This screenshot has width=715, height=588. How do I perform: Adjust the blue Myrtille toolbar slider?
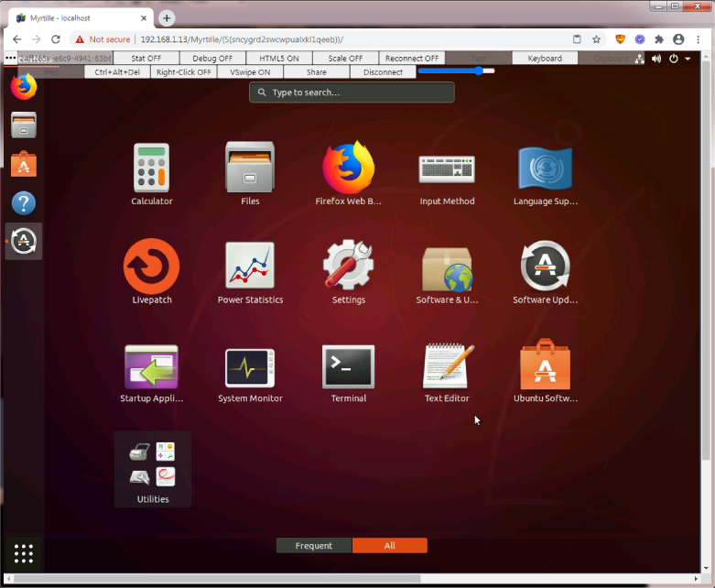456,71
